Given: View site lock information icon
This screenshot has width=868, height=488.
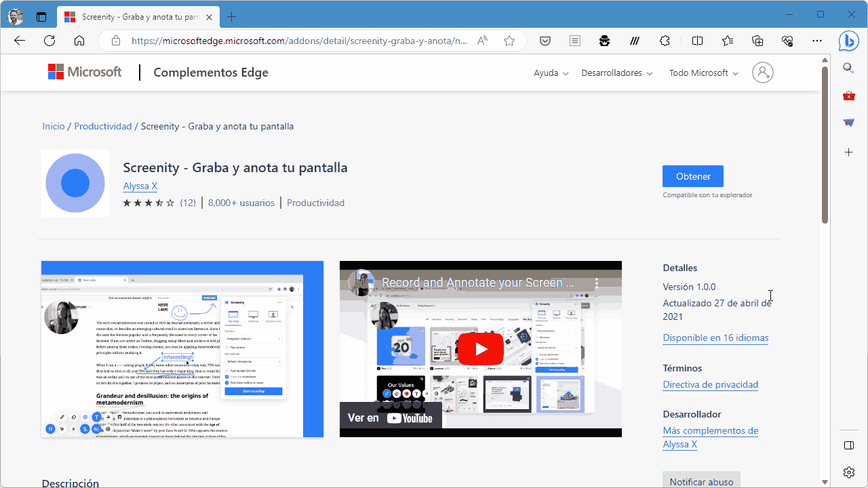Looking at the screenshot, I should [x=116, y=41].
